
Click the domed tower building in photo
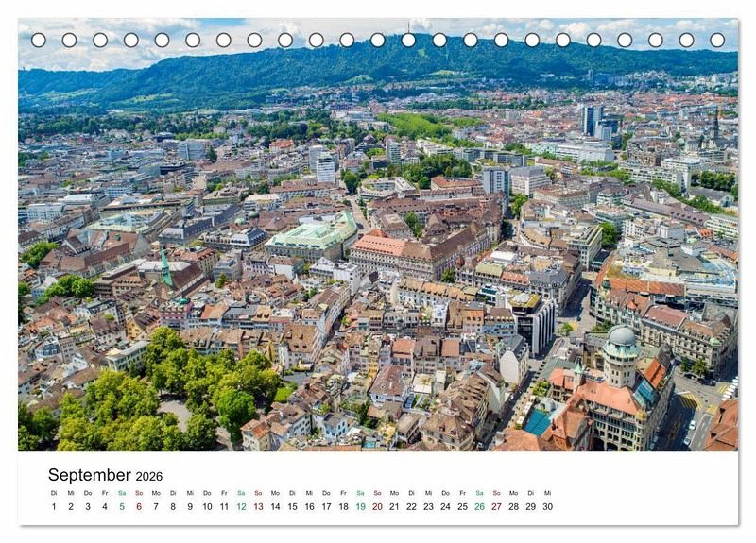click(621, 349)
